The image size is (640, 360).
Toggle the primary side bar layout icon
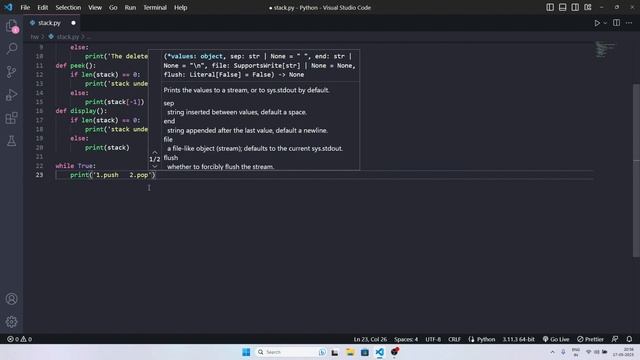coord(550,7)
